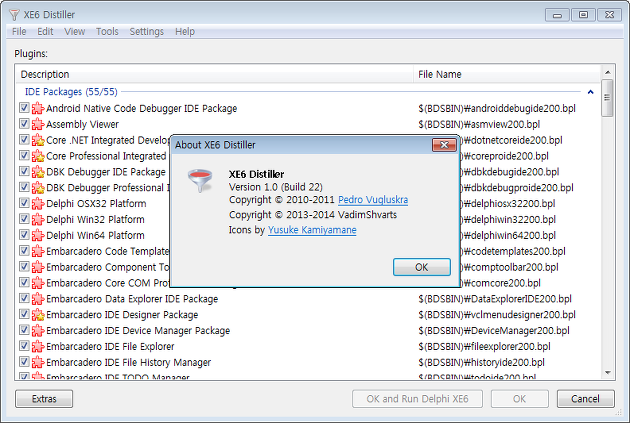This screenshot has width=630, height=423.
Task: Click OK and Run Delphi XE6 button
Action: [417, 399]
